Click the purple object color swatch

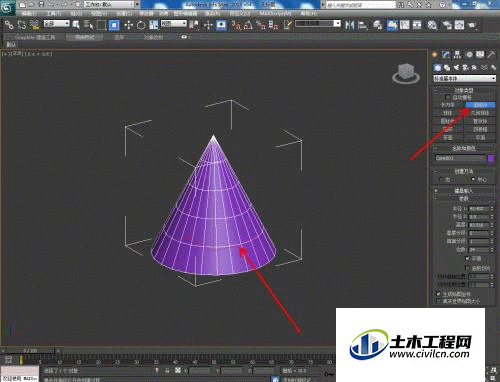click(x=491, y=158)
